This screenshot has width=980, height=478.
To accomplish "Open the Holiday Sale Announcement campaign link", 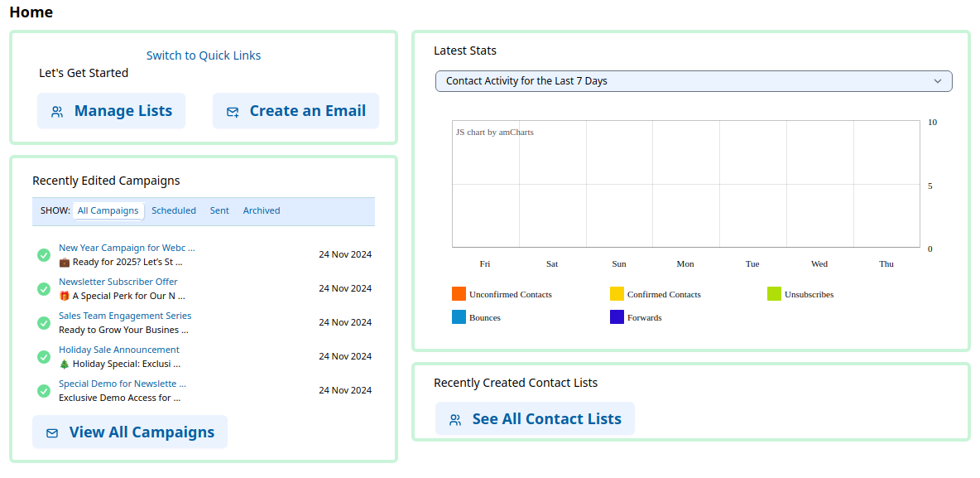I will 119,350.
